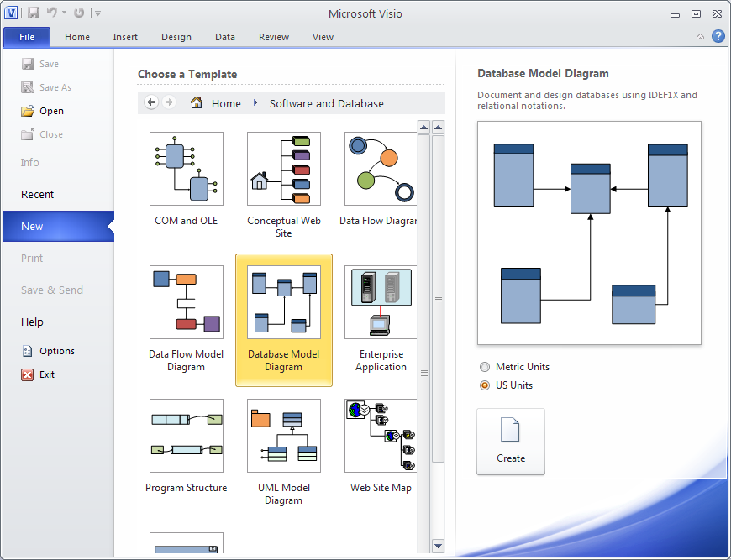The image size is (731, 560).
Task: Switch to the Insert ribbon tab
Action: (x=125, y=37)
